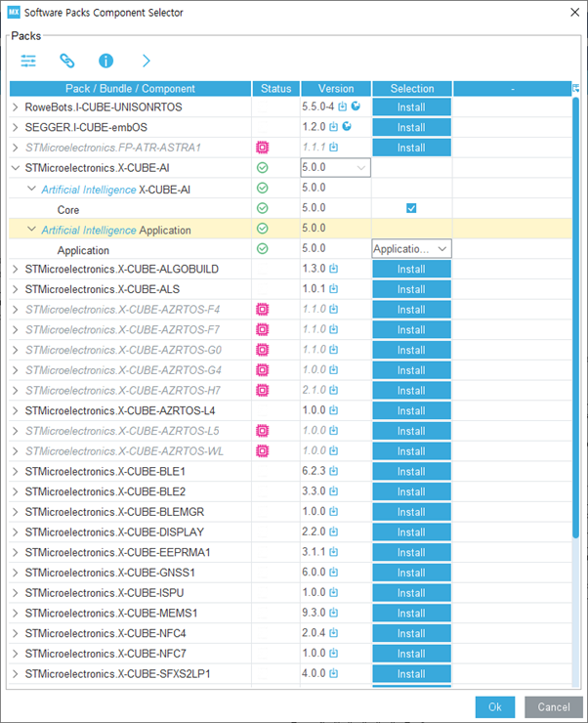Open the X-CUBE-AI version 5.0.0 dropdown
The height and width of the screenshot is (723, 588).
[x=335, y=168]
